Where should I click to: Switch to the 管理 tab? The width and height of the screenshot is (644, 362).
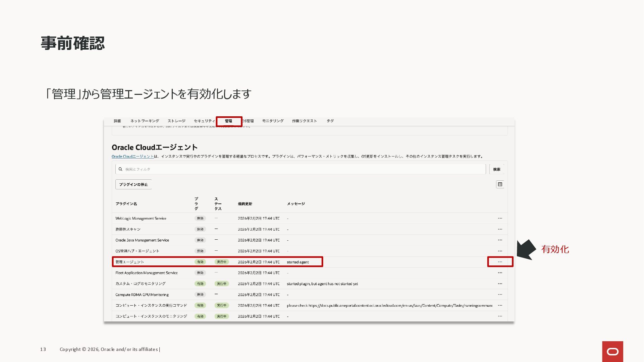point(228,121)
